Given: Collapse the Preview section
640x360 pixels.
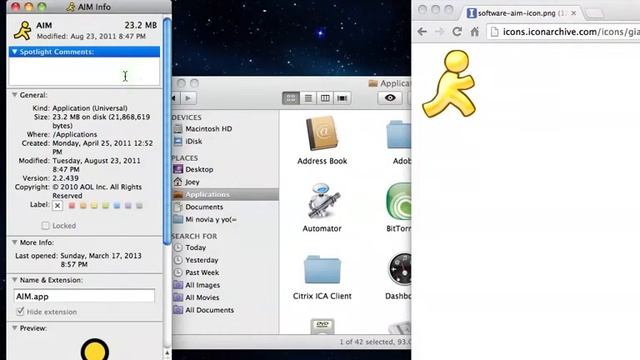Looking at the screenshot, I should pyautogui.click(x=15, y=328).
